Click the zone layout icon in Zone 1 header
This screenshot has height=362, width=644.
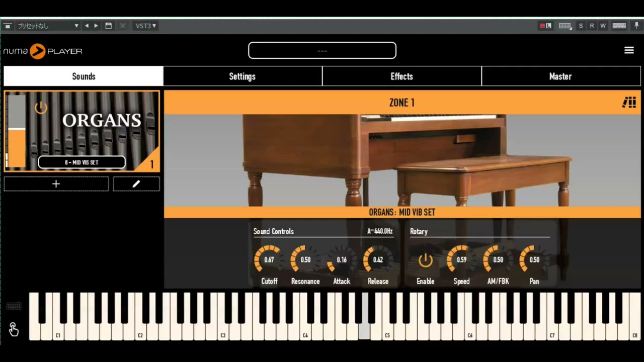[629, 103]
